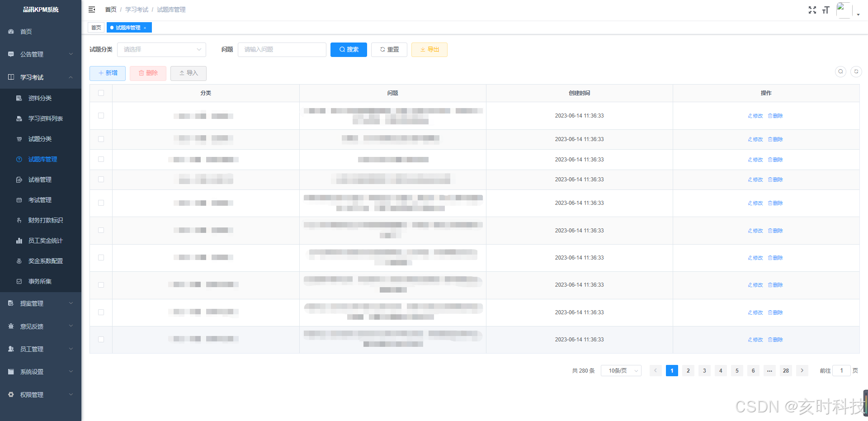
Task: Click the 员工奖金统计 chart icon
Action: point(19,241)
